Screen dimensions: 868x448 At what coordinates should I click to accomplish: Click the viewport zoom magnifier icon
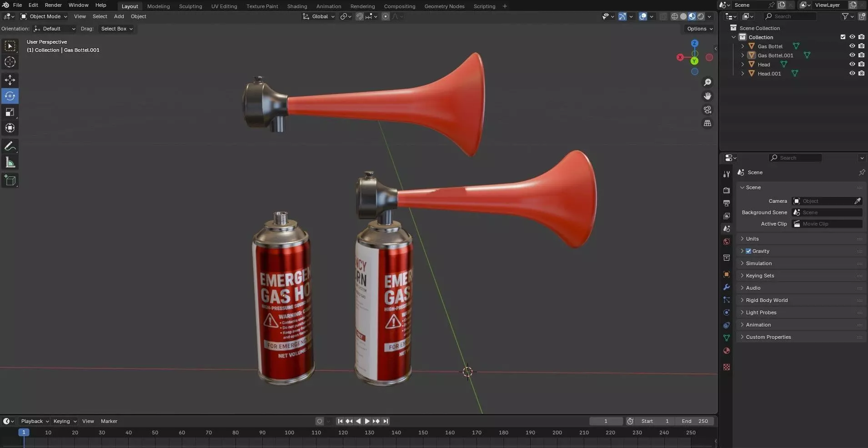click(x=707, y=82)
